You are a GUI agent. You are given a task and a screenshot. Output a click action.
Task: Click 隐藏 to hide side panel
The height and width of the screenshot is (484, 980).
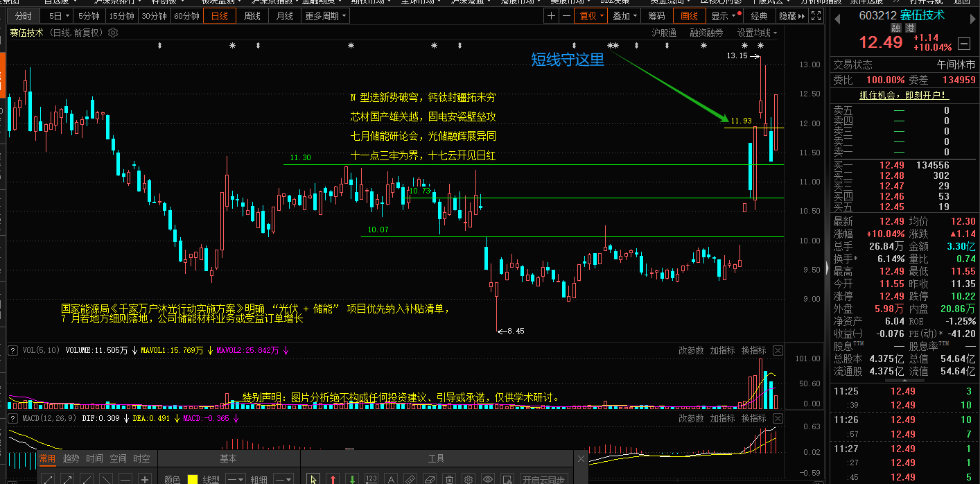[x=791, y=16]
